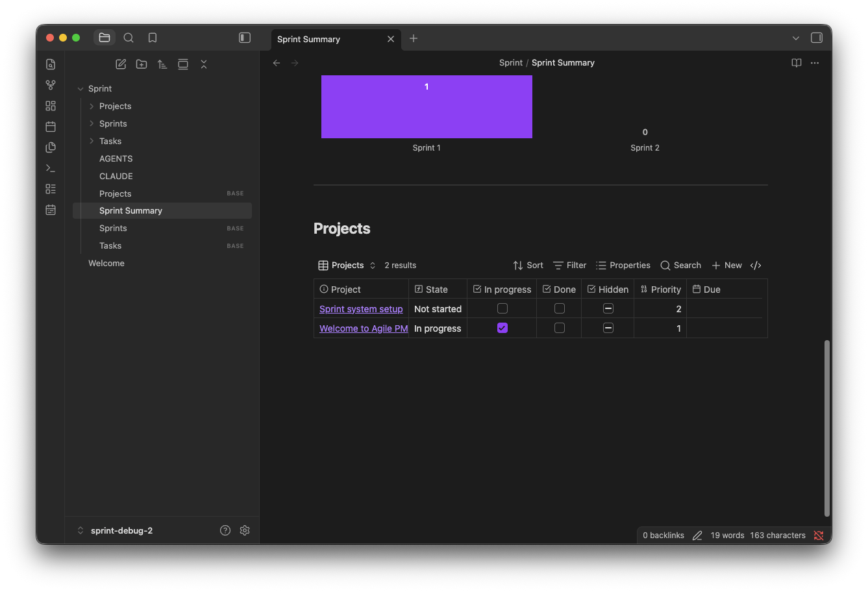The width and height of the screenshot is (868, 592).
Task: Create a new note icon
Action: pyautogui.click(x=121, y=64)
